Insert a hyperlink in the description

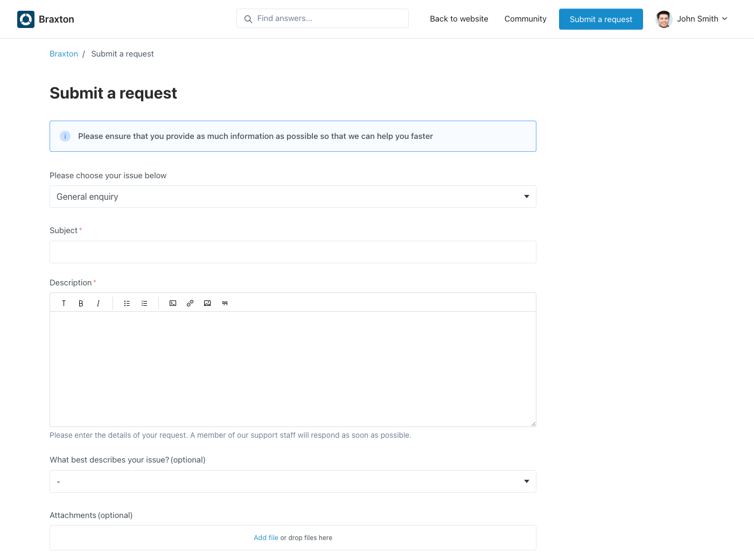click(x=190, y=303)
